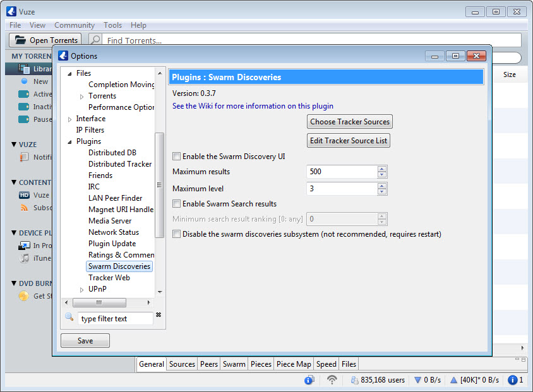This screenshot has height=392, width=533.
Task: Click the users icon beside 835,168 users
Action: [354, 380]
